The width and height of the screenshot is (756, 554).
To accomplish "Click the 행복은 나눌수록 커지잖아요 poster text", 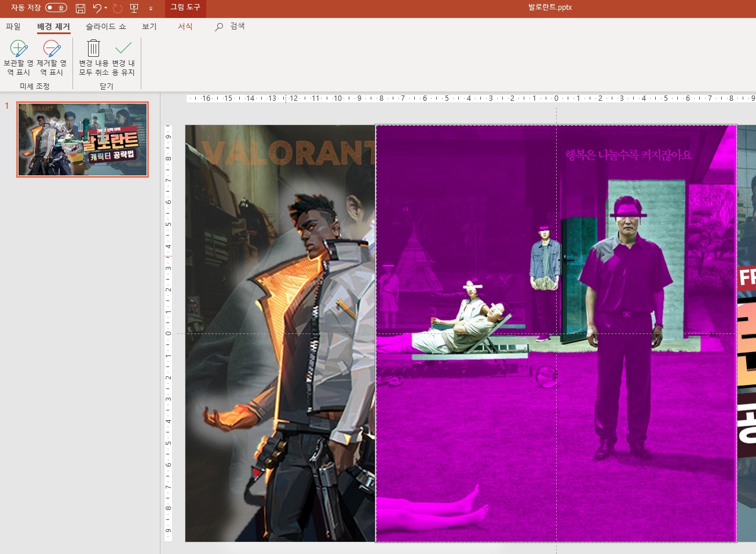I will point(629,155).
